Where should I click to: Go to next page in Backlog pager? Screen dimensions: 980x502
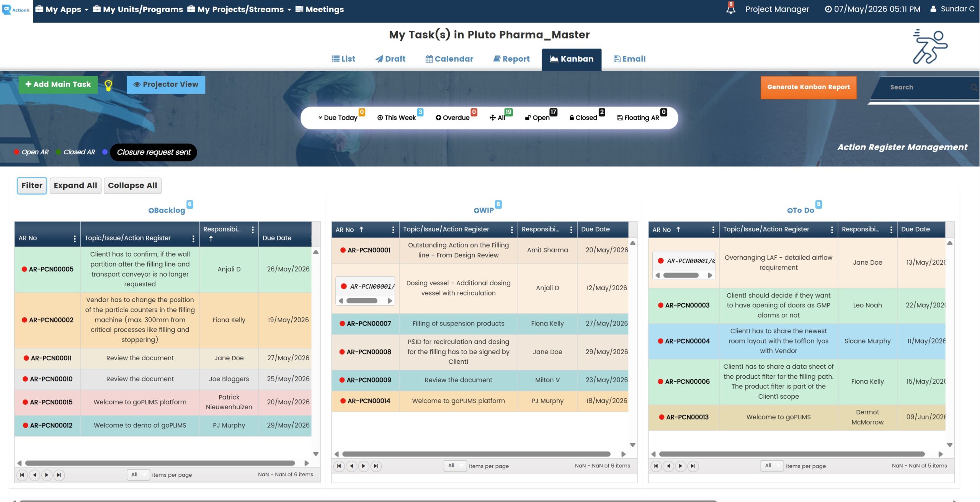[47, 475]
